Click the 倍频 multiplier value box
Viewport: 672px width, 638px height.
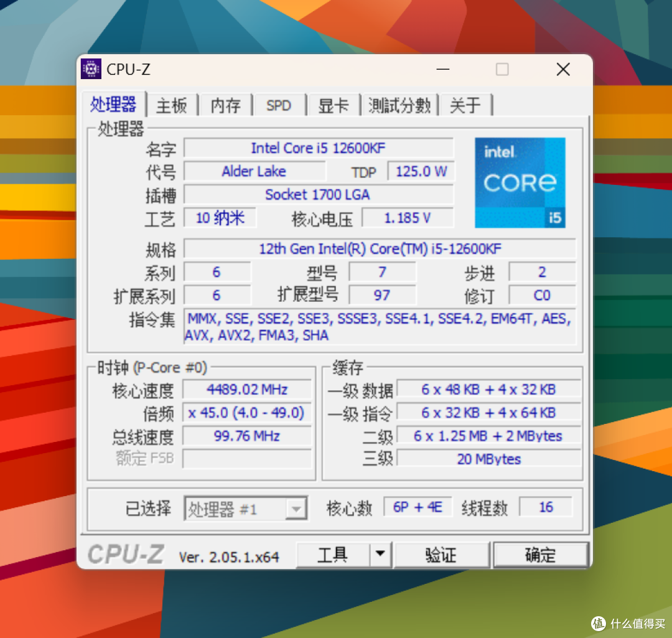point(246,413)
